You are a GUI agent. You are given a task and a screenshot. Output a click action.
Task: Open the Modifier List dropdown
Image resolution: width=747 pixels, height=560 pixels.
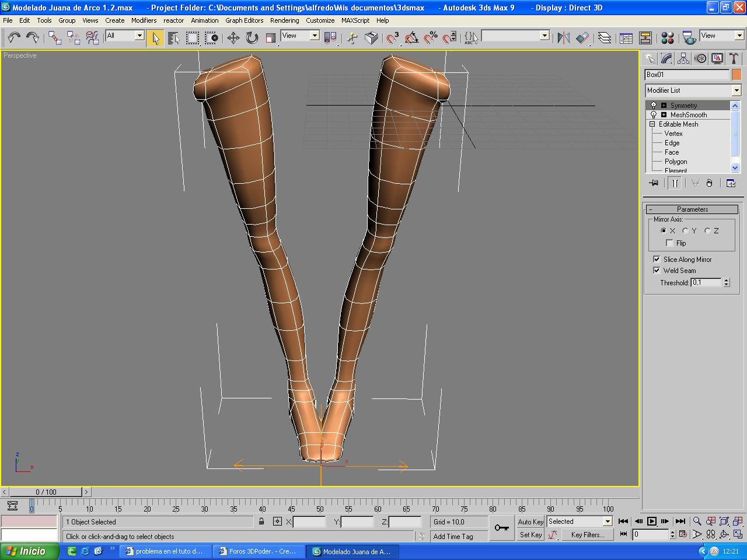click(x=736, y=90)
